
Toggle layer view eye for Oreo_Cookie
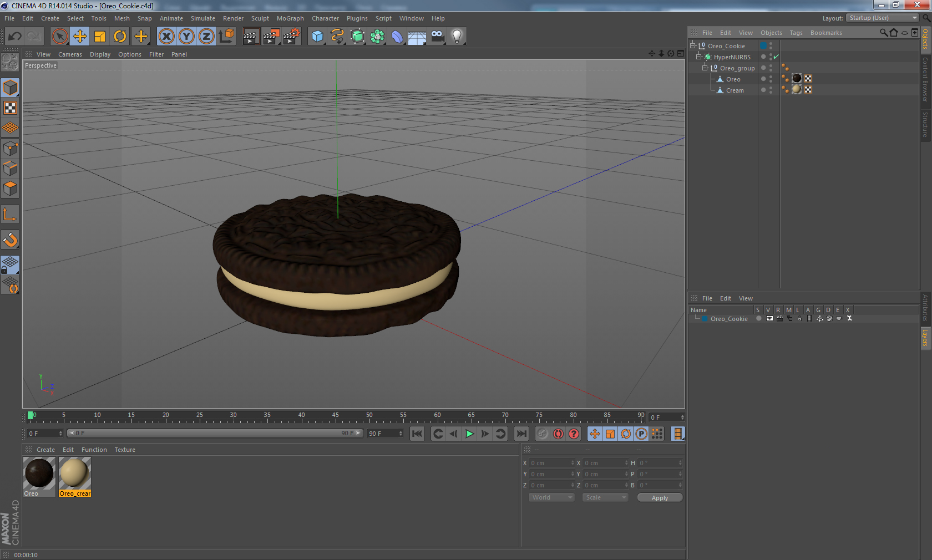tap(769, 318)
